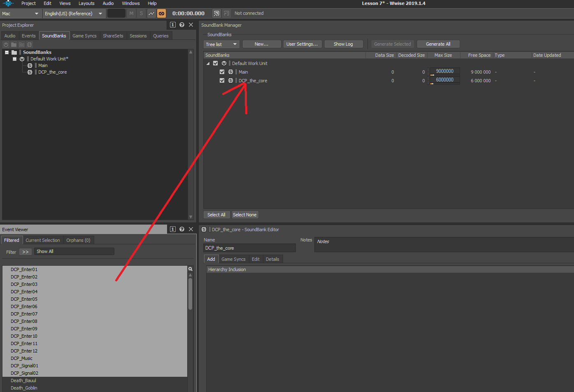The width and height of the screenshot is (574, 392).
Task: Toggle the Mute (M) toolbar button
Action: point(131,14)
